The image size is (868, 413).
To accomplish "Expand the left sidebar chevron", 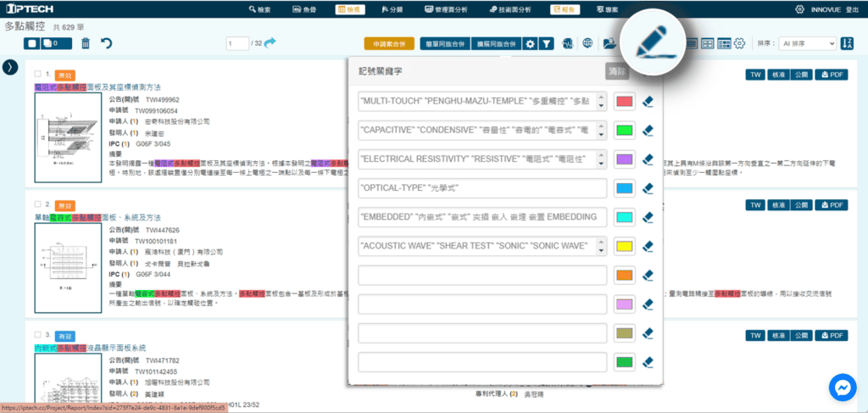I will (10, 67).
